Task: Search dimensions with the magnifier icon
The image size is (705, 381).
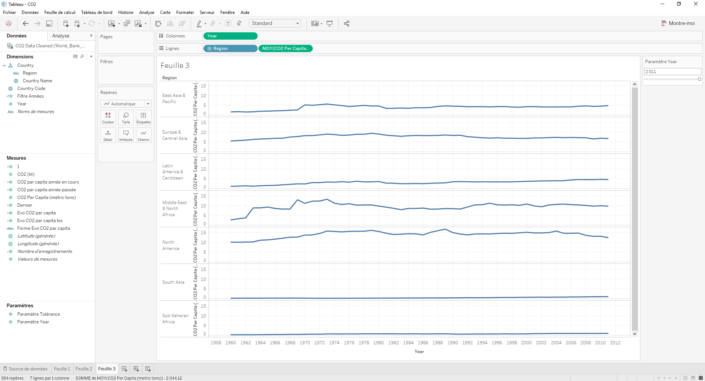Action: pos(82,57)
